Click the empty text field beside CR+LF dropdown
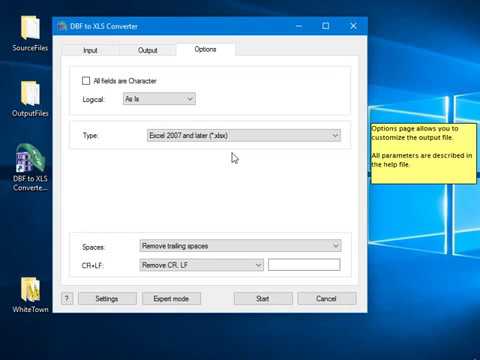The height and width of the screenshot is (360, 480). tap(304, 265)
